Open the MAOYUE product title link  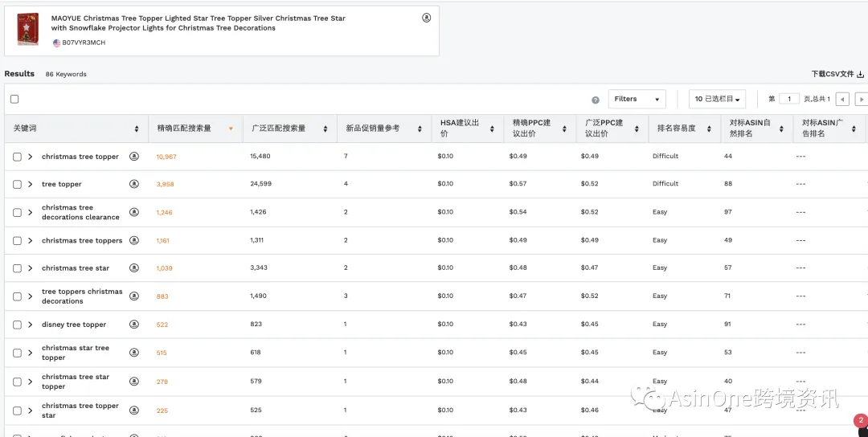(199, 23)
